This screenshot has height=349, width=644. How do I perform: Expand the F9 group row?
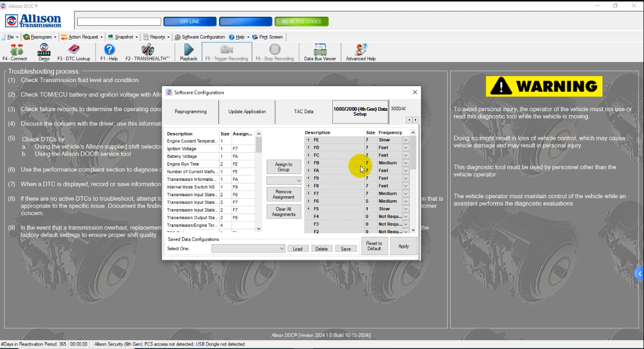click(x=308, y=178)
